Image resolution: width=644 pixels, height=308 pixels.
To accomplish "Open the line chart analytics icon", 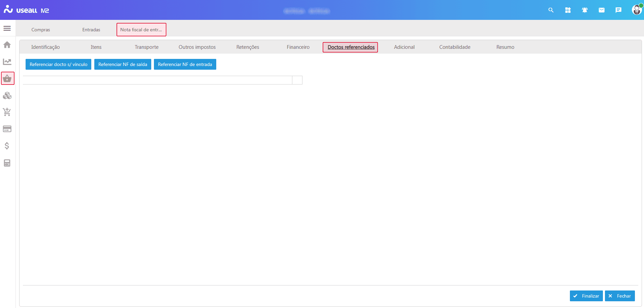I will [7, 62].
